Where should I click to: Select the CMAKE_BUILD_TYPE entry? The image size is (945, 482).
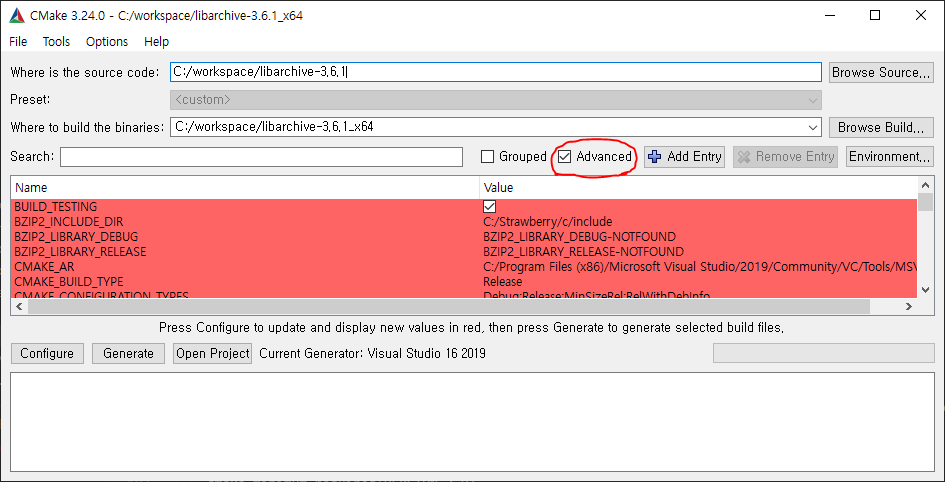tap(69, 281)
